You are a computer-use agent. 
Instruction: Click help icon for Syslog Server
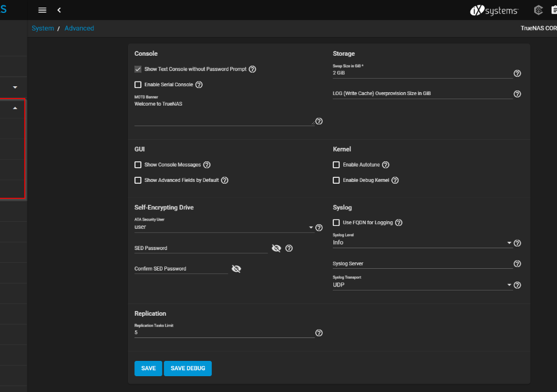517,264
